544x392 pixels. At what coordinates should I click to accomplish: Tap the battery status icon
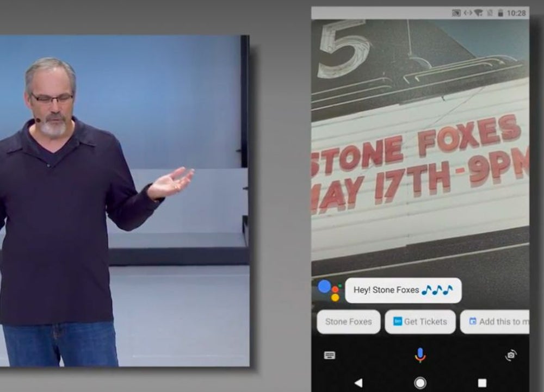pyautogui.click(x=500, y=13)
